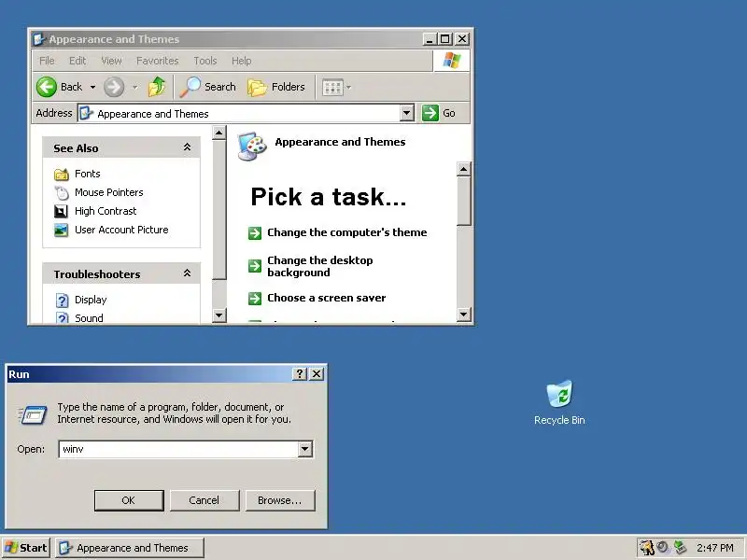747x560 pixels.
Task: Click the Windows flag logo in toolbar
Action: pos(451,61)
